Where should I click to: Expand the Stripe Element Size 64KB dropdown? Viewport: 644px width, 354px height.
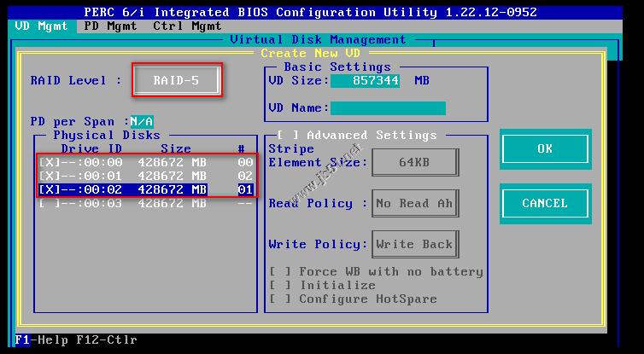pyautogui.click(x=414, y=162)
